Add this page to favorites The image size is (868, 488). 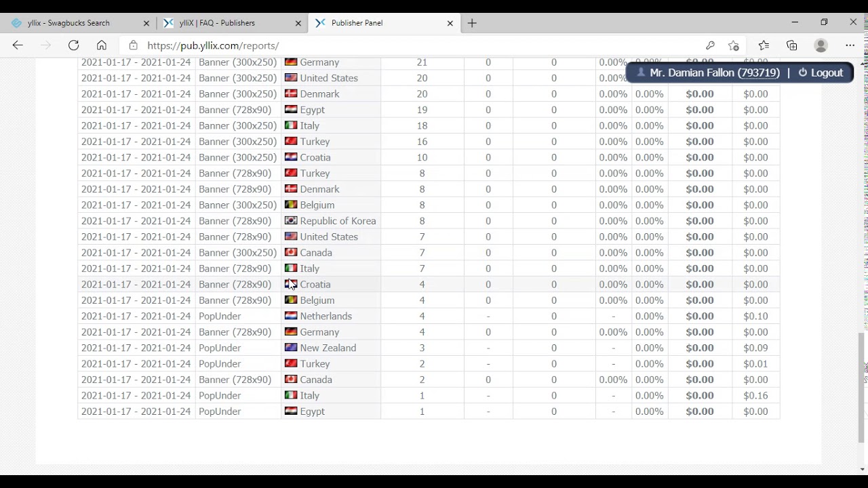pos(734,45)
